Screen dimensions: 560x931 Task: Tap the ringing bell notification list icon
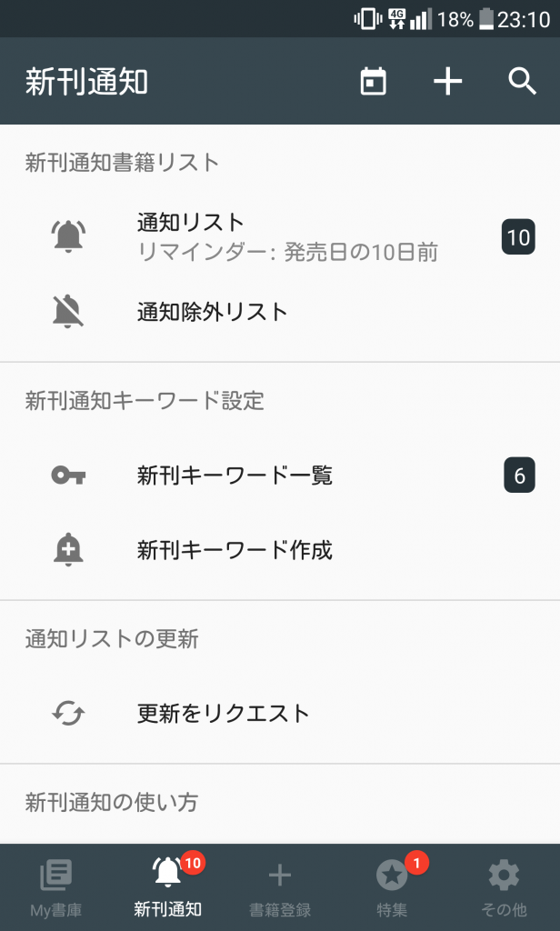point(68,236)
